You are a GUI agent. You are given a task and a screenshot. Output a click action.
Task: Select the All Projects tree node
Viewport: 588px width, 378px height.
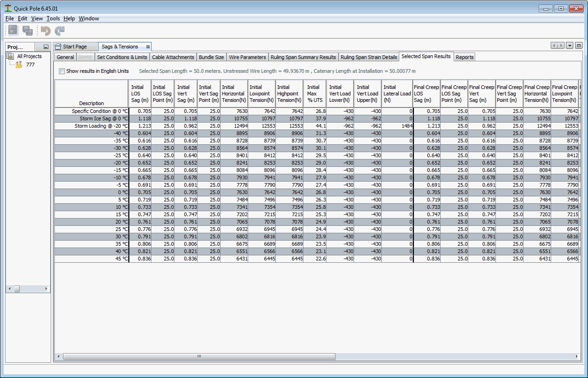tap(29, 56)
